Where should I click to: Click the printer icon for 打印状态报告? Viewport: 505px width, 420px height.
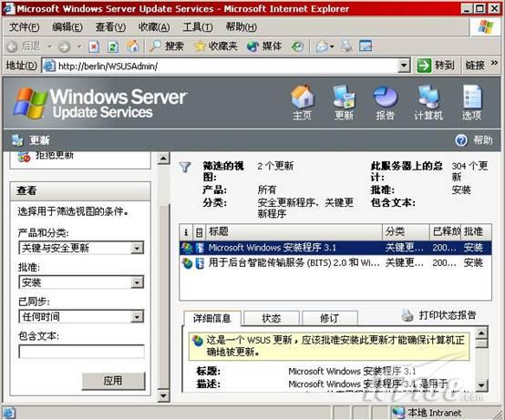[407, 315]
